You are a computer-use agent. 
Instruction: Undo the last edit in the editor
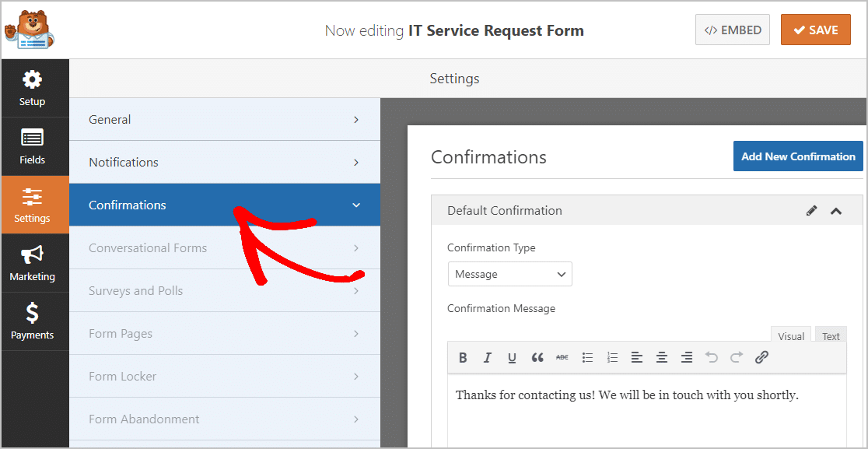(712, 357)
